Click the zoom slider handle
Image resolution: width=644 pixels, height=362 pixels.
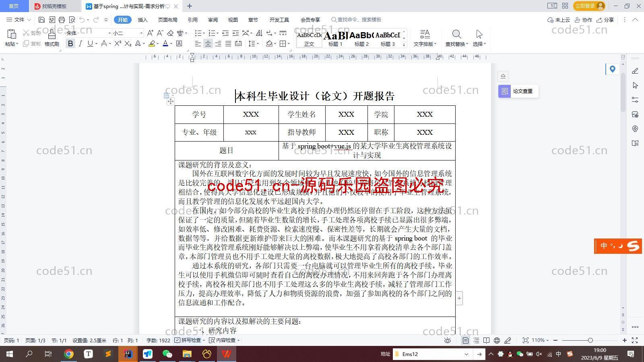(590, 340)
